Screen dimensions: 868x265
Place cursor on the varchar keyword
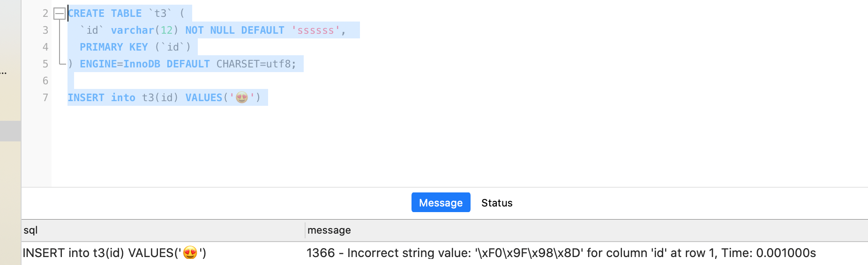click(x=133, y=30)
